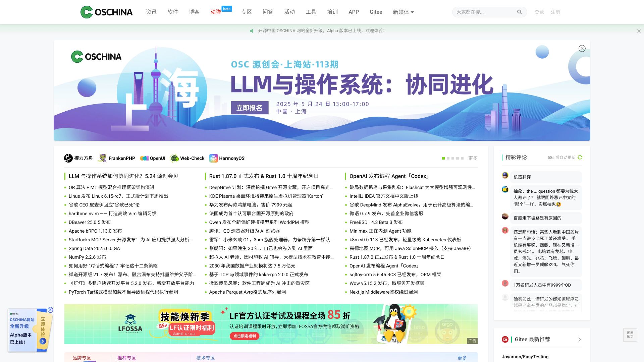This screenshot has width=644, height=362.
Task: Select the first green carousel dot
Action: pos(443,158)
